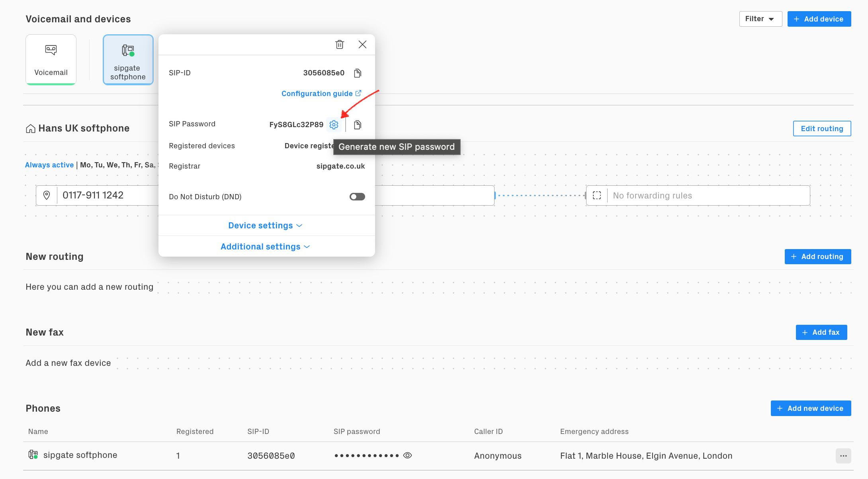
Task: Click the Name column header
Action: 38,431
